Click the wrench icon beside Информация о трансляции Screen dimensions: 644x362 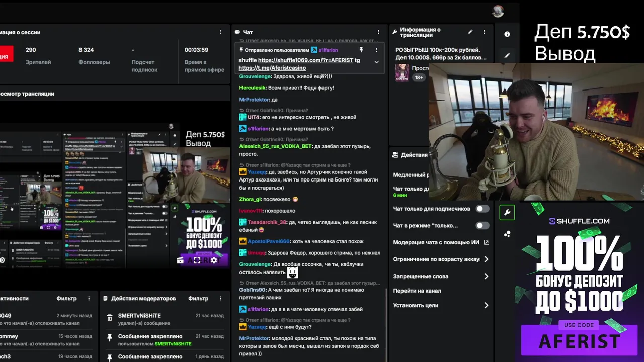coord(394,32)
